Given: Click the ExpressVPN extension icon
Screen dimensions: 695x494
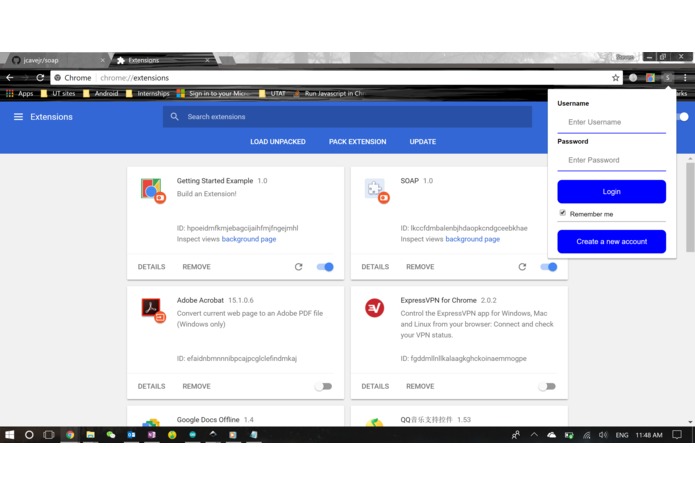Looking at the screenshot, I should point(375,308).
